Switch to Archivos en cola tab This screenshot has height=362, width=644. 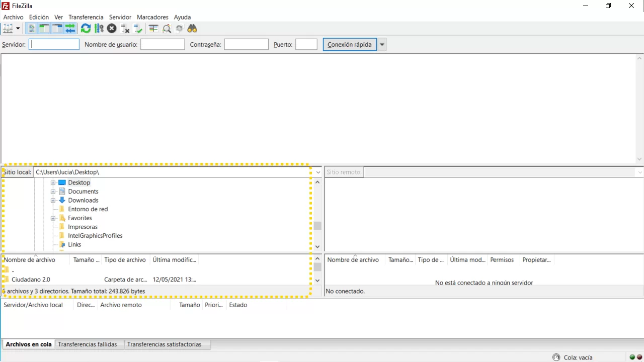point(29,344)
